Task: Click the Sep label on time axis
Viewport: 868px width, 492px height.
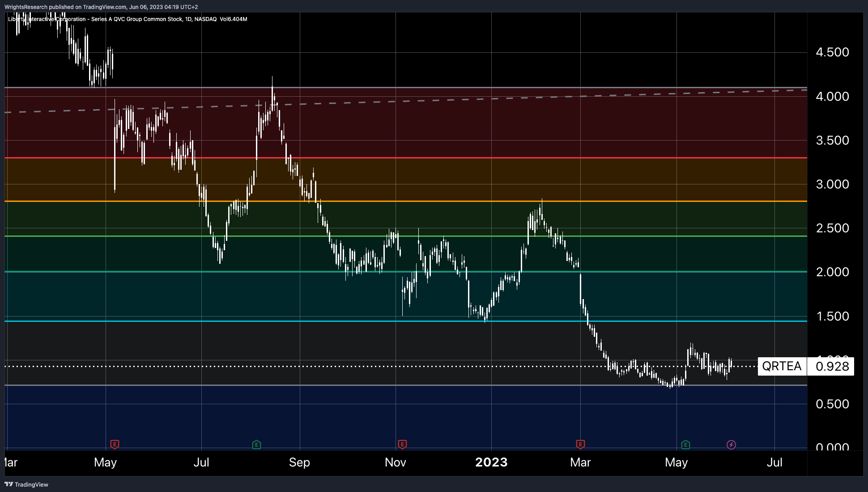Action: click(x=299, y=462)
